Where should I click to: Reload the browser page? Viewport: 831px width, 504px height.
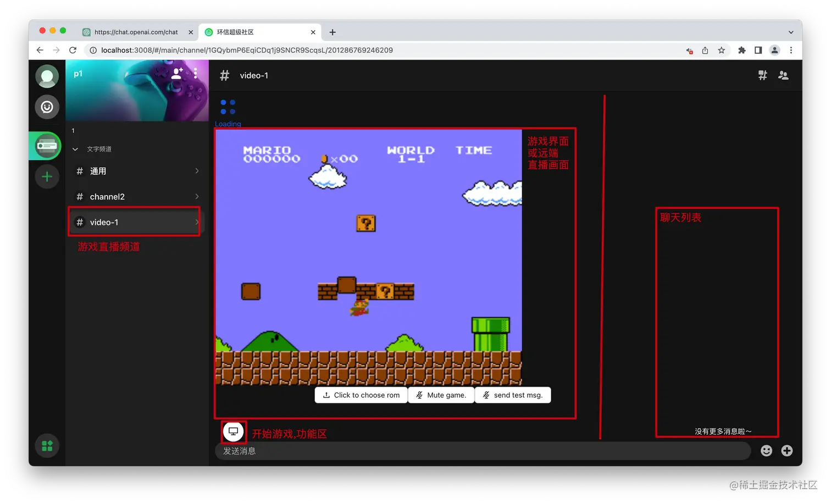(73, 50)
